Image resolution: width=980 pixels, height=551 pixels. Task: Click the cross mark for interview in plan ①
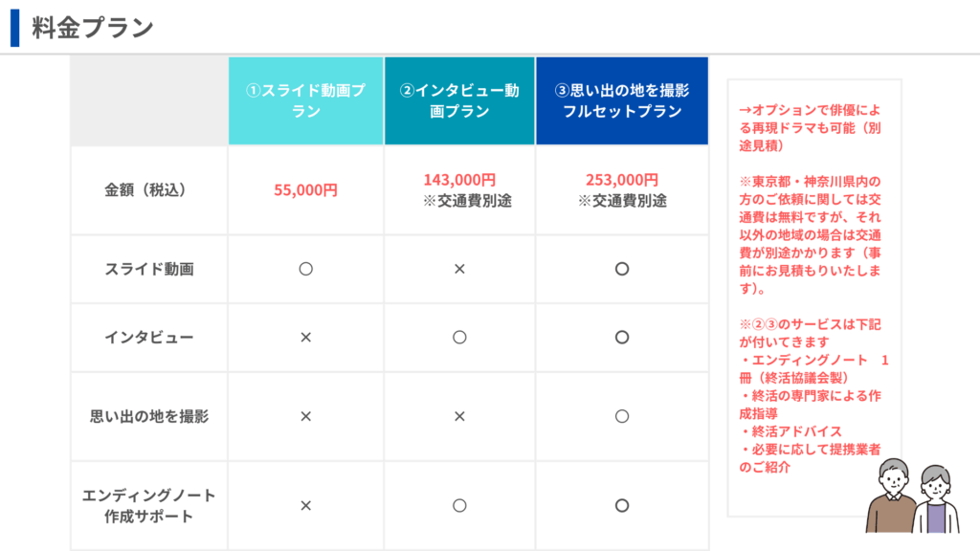point(306,337)
